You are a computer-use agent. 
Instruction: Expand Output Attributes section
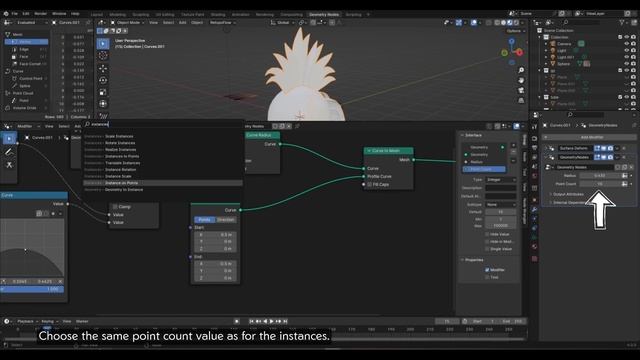point(568,194)
